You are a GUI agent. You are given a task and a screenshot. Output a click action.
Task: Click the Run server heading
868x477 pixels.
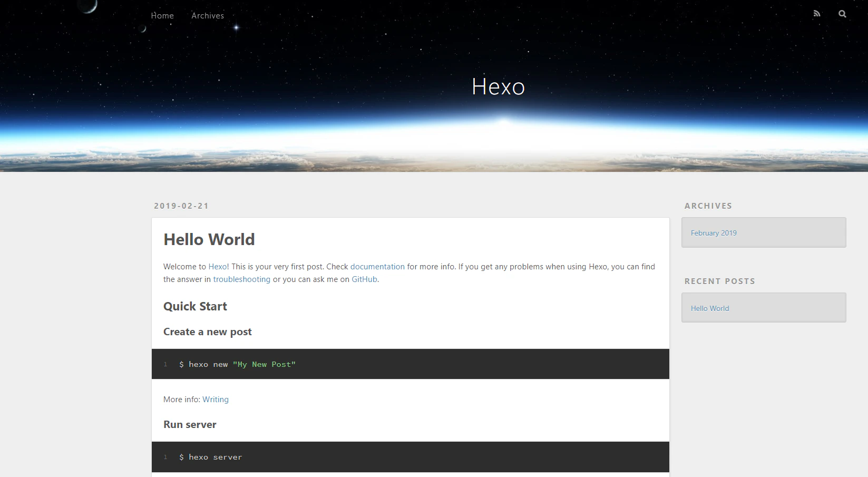tap(190, 425)
